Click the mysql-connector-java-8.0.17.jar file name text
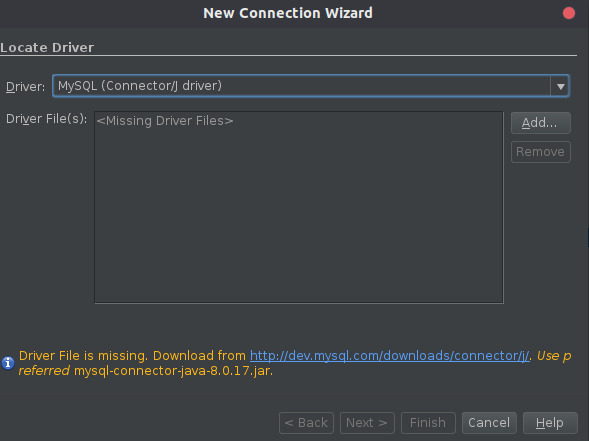 173,371
